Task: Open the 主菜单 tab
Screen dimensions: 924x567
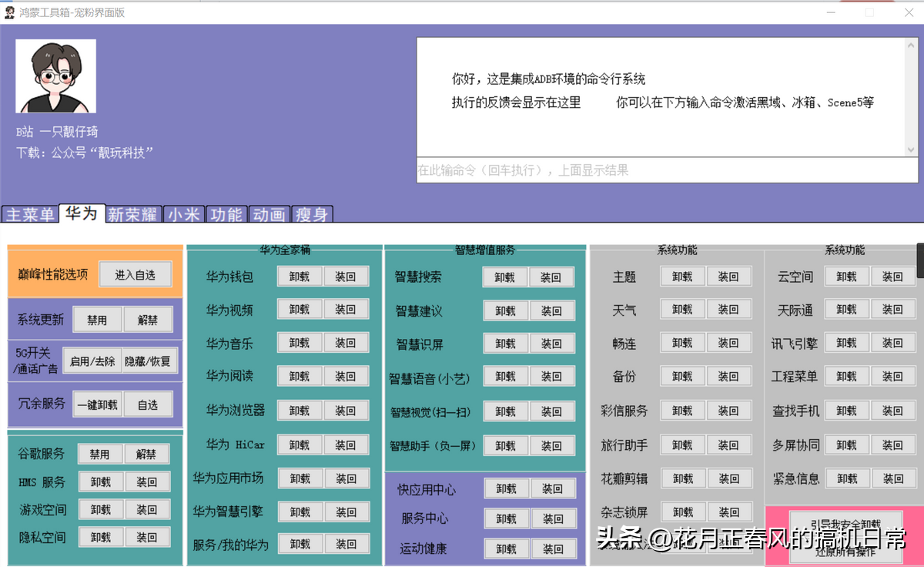Action: (30, 214)
